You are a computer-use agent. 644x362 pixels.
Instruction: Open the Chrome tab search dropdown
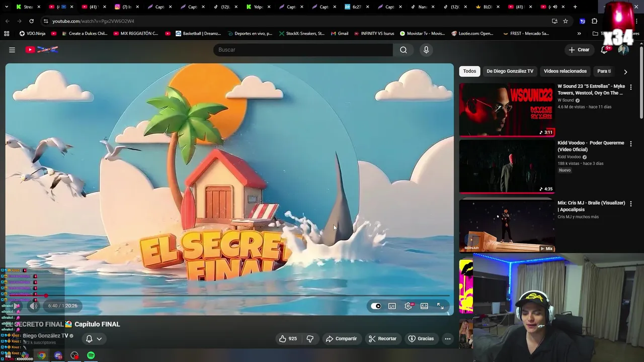point(7,7)
